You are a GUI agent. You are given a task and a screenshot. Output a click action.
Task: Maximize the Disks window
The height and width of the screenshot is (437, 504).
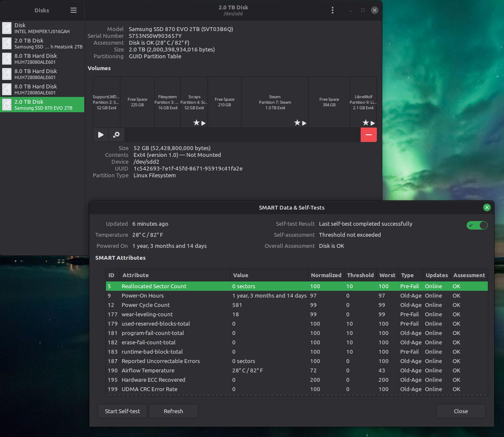(x=362, y=10)
